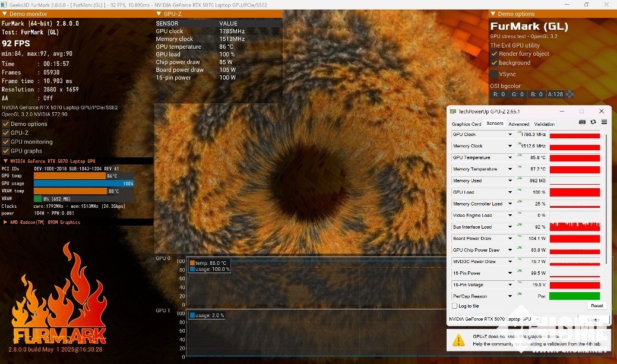
Task: Click the GPU-Z refresh icon
Action: (x=593, y=122)
